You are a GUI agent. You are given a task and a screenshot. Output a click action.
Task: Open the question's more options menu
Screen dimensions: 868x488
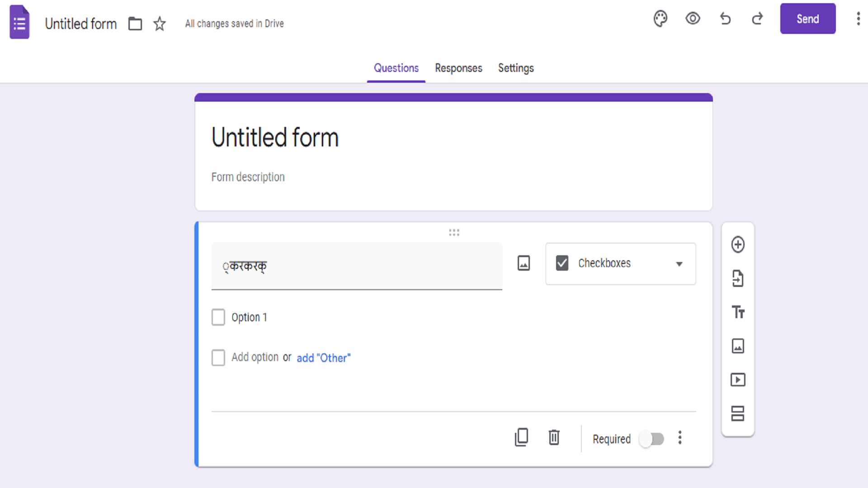(680, 437)
